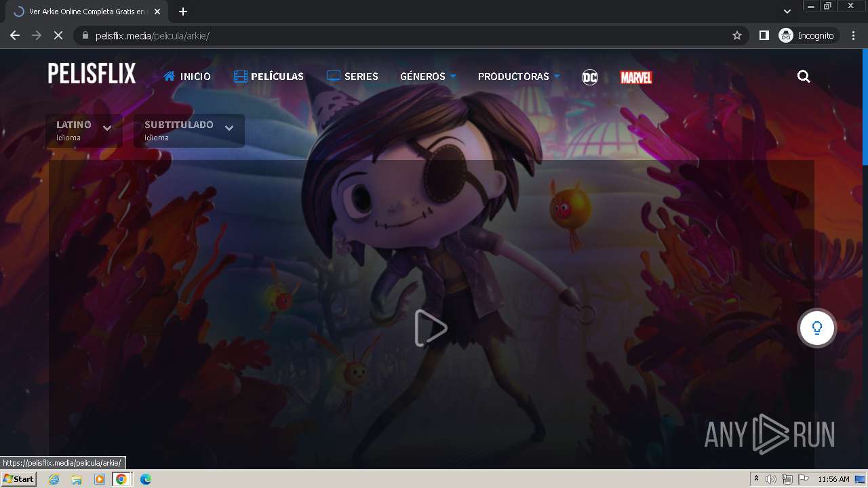Bookmark this page with the star icon
Screen dimensions: 868x488
pyautogui.click(x=737, y=35)
